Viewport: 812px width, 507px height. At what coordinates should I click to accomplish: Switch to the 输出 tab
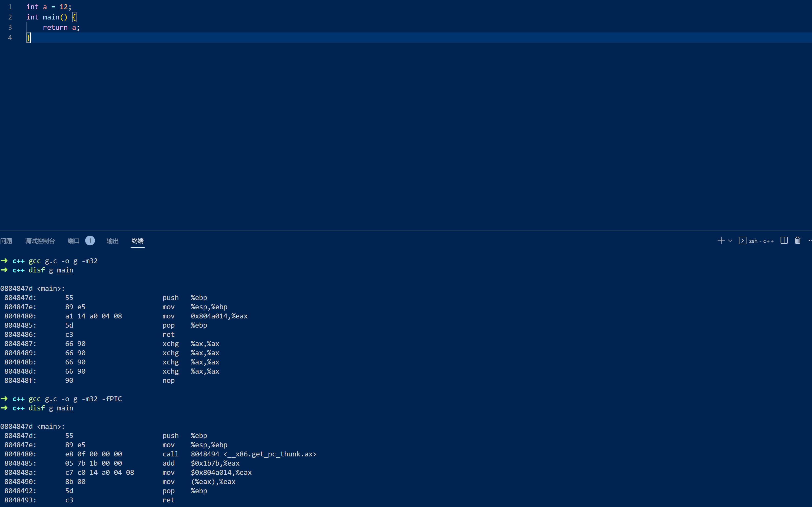(x=112, y=241)
